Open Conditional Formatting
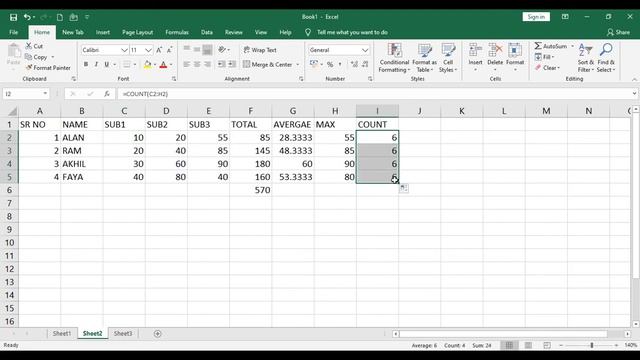The height and width of the screenshot is (360, 640). [x=394, y=58]
